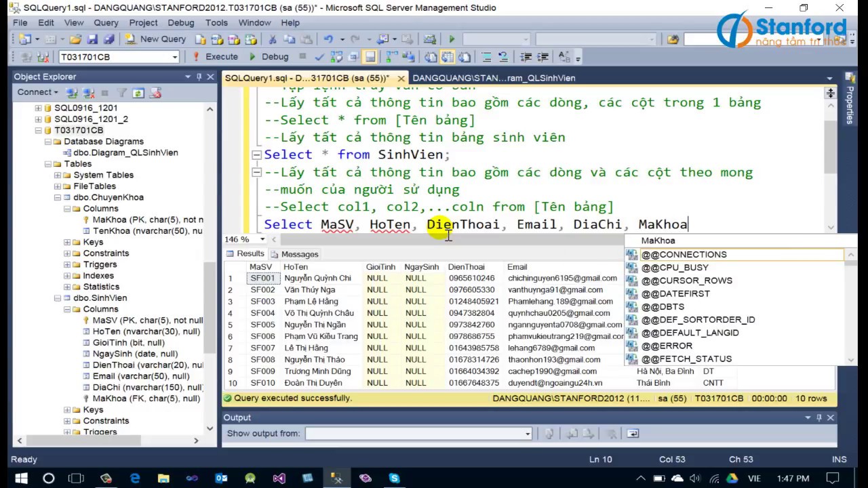Open the Windows Start menu
The image size is (868, 488).
20,479
